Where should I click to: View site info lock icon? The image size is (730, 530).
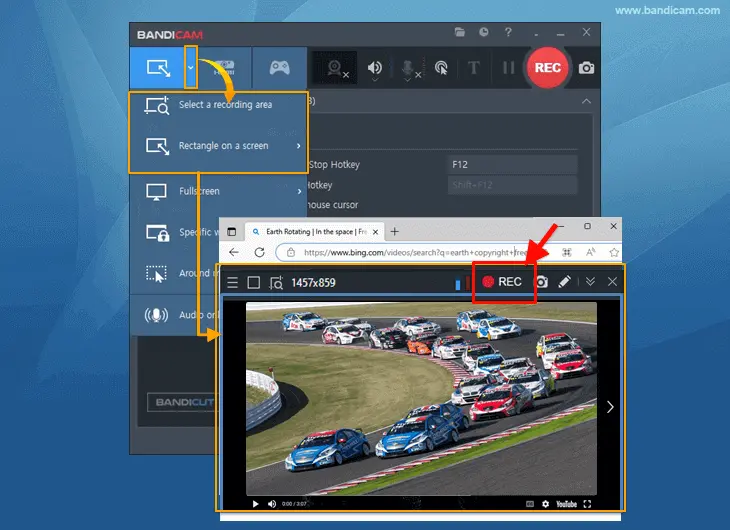(x=291, y=252)
